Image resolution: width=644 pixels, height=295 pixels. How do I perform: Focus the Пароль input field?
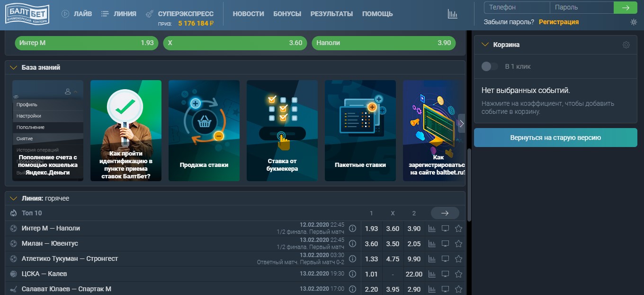582,8
